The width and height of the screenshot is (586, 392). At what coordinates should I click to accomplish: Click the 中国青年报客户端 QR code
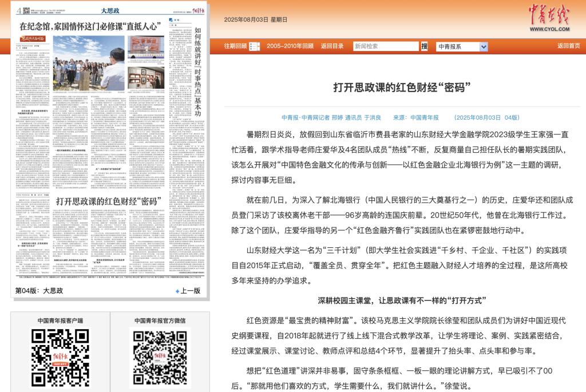click(x=61, y=358)
